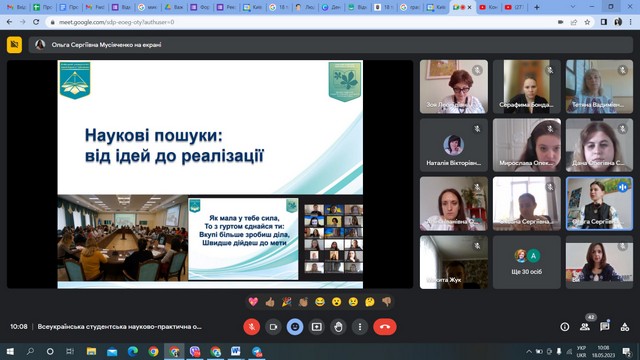Open a new browser tab
The image size is (640, 360).
point(537,7)
